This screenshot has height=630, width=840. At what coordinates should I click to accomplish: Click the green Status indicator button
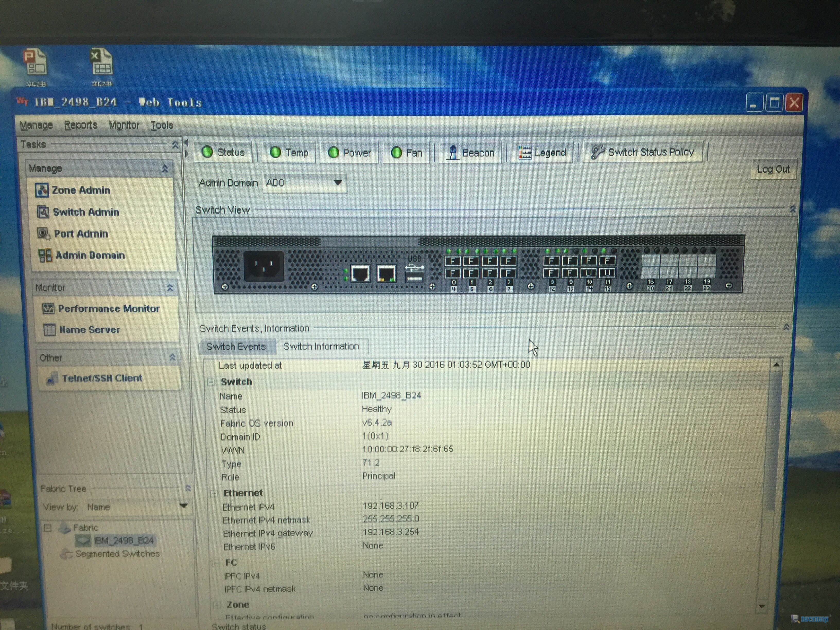(x=223, y=153)
